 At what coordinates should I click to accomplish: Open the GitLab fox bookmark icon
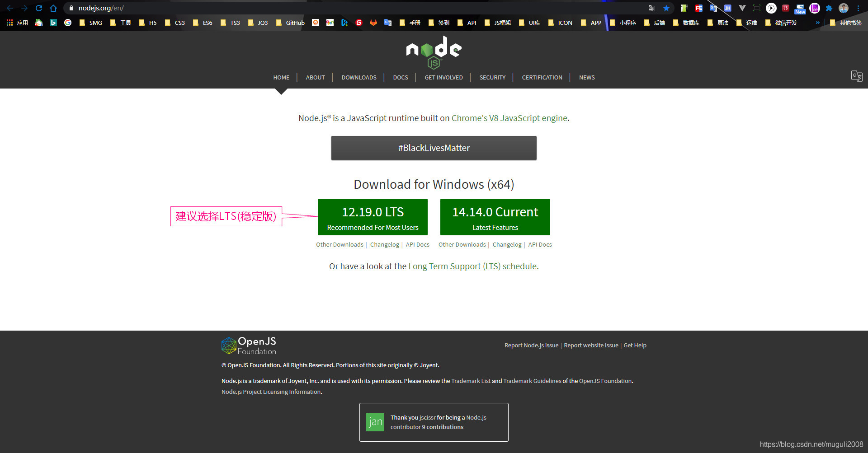click(x=373, y=23)
